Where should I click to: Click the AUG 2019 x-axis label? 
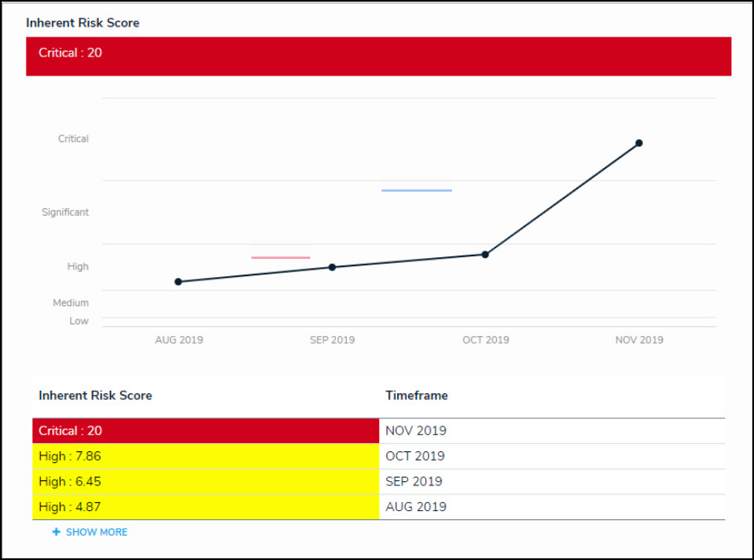(179, 340)
